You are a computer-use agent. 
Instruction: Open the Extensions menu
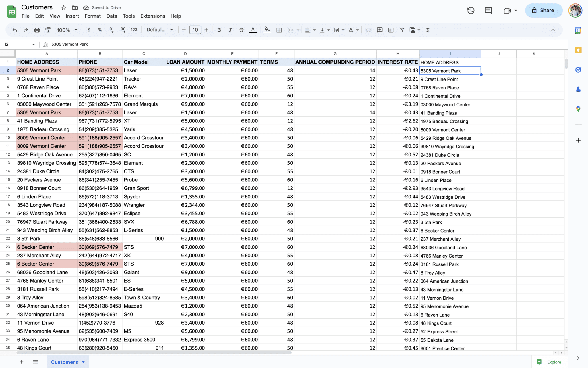152,16
